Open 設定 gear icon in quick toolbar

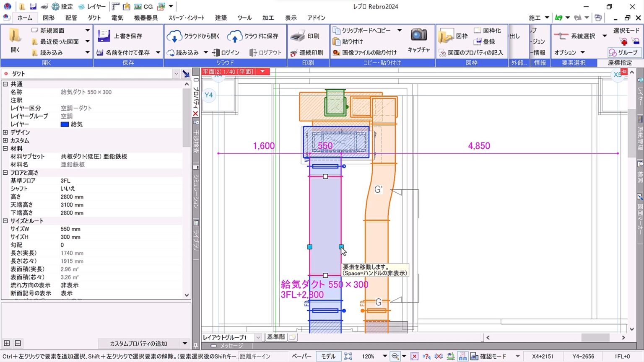55,6
